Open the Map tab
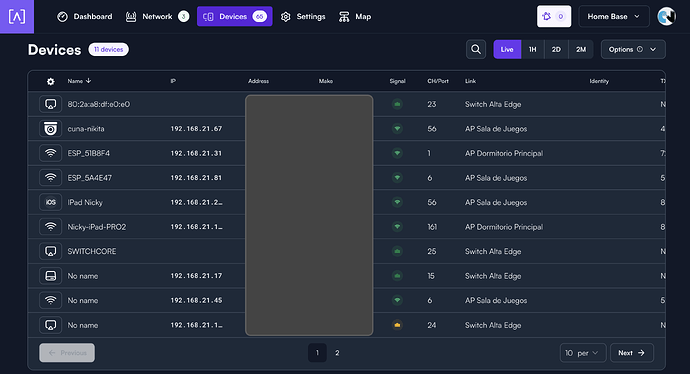Image resolution: width=690 pixels, height=374 pixels. (x=355, y=17)
